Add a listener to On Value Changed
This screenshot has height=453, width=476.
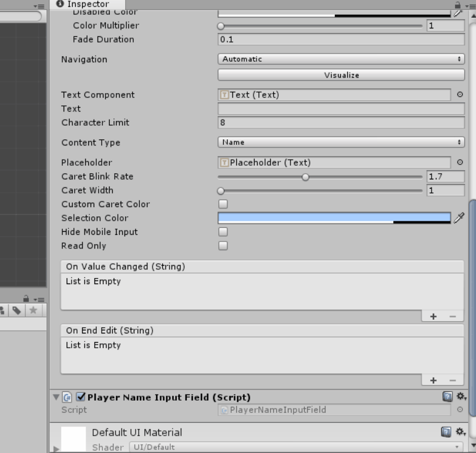(x=433, y=316)
